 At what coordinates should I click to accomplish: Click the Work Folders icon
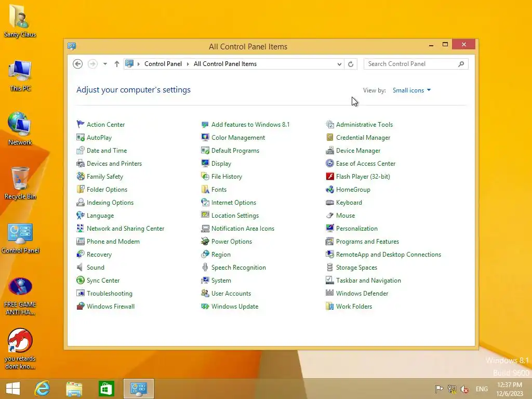coord(330,306)
